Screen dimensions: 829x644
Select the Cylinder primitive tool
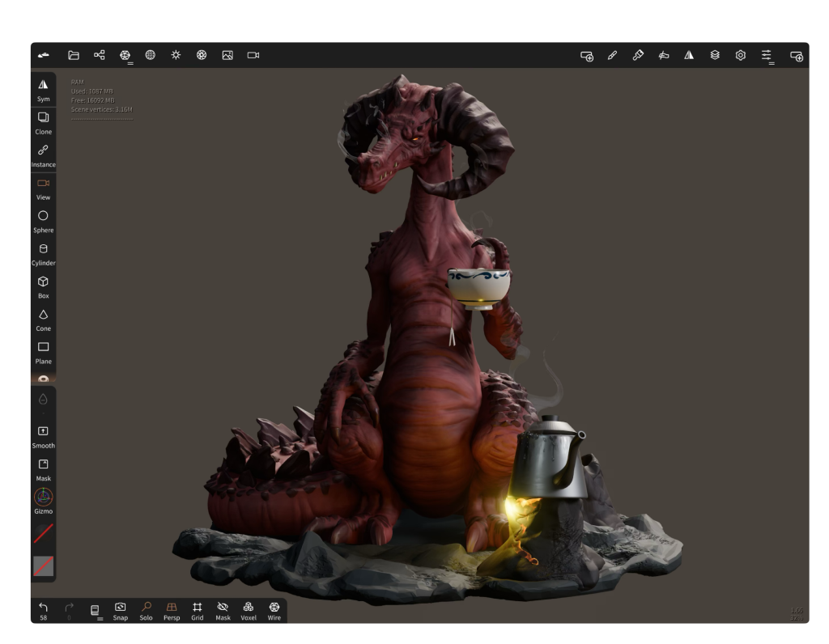43,253
